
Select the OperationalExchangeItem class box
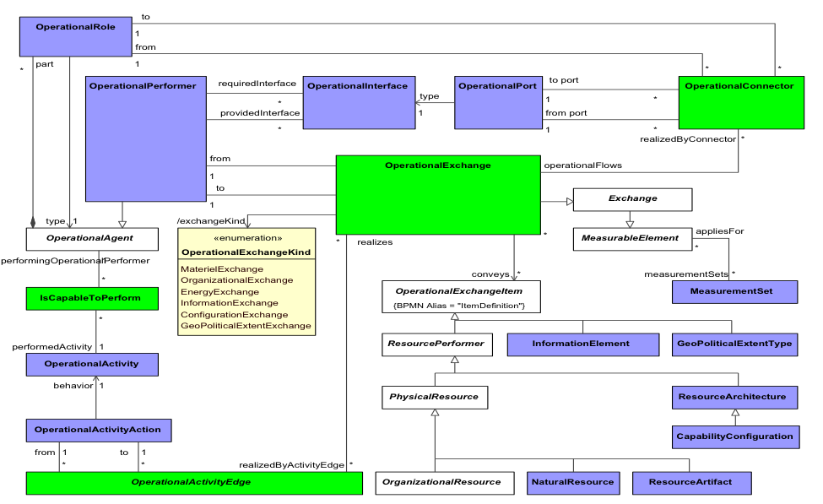[x=460, y=297]
